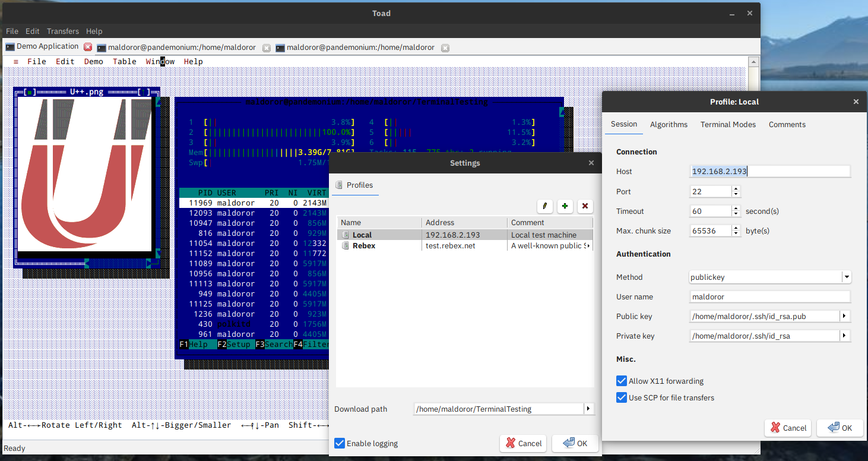
Task: Click the red X remove profile icon
Action: 585,206
